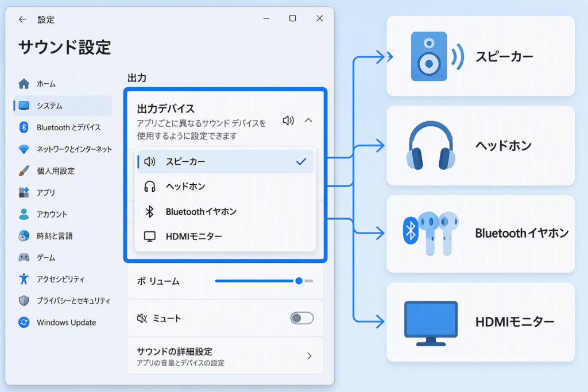
Task: Click the アクセシビリティ figure icon
Action: pyautogui.click(x=24, y=279)
